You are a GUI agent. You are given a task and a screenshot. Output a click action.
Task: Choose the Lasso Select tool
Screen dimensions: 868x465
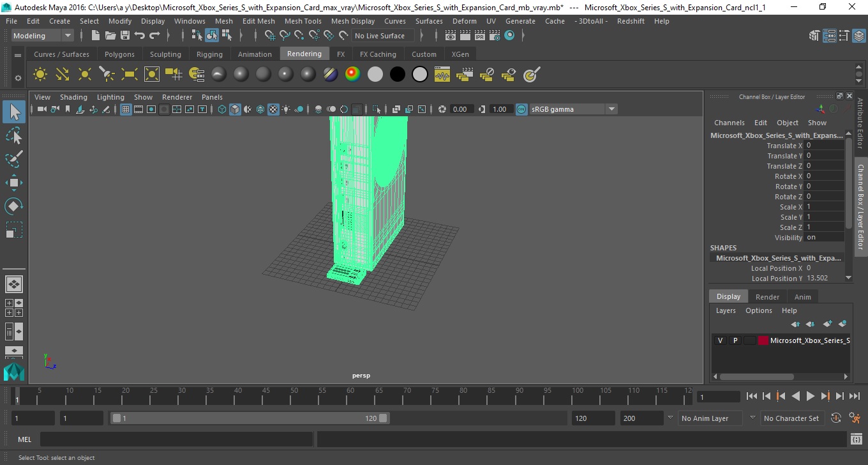pyautogui.click(x=14, y=135)
